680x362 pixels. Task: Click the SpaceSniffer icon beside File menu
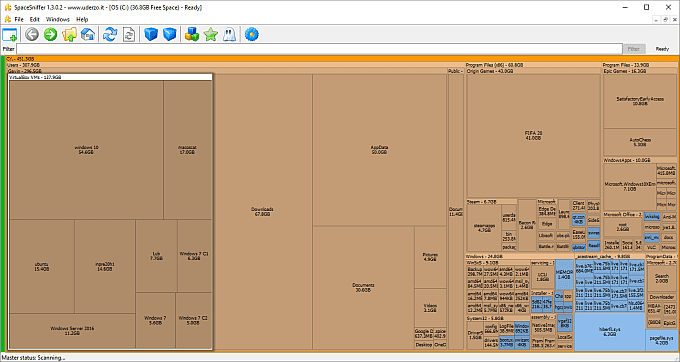pyautogui.click(x=7, y=19)
